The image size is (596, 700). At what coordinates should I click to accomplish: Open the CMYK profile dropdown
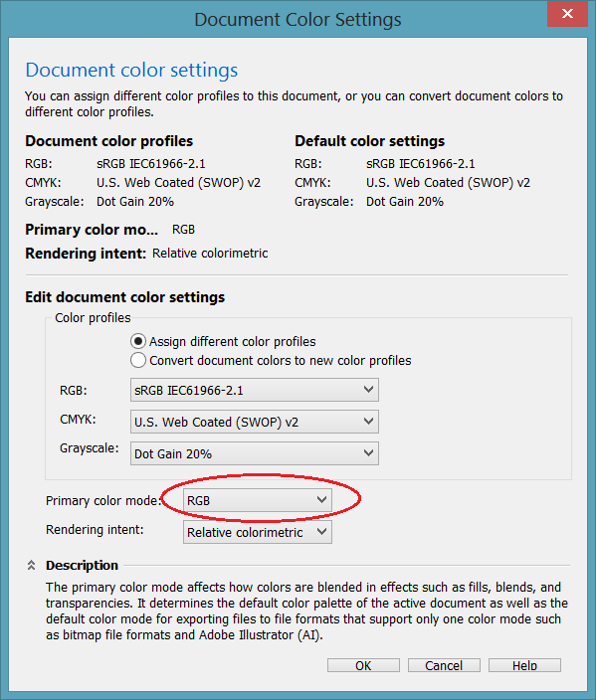(x=255, y=422)
